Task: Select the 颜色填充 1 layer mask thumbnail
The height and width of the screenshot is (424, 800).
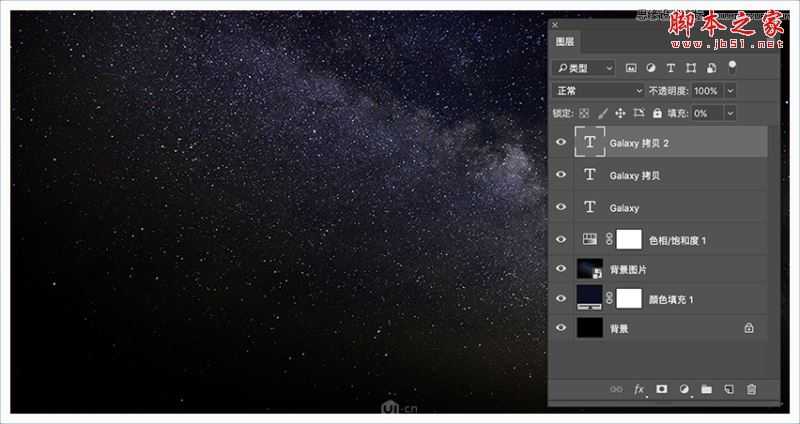Action: coord(629,298)
